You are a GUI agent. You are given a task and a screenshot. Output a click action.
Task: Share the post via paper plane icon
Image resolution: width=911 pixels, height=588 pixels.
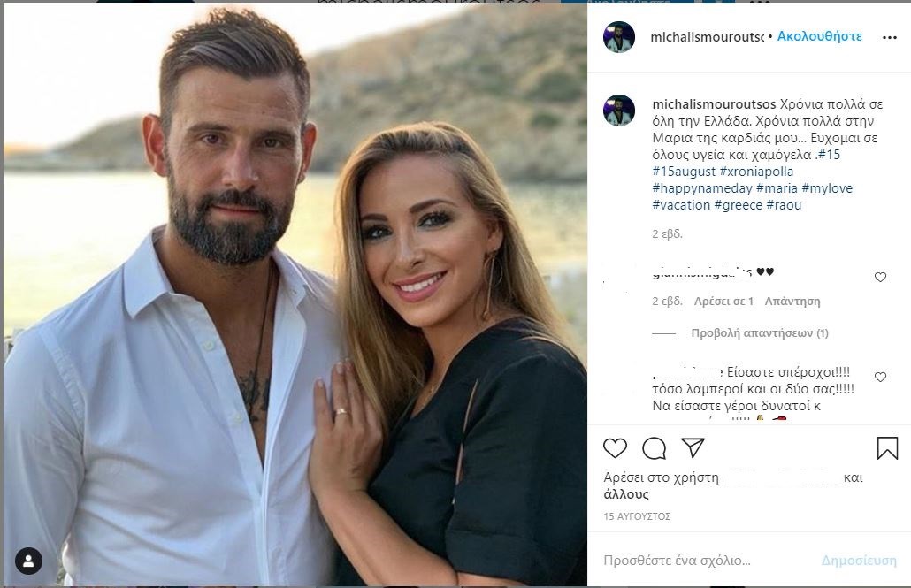(693, 448)
